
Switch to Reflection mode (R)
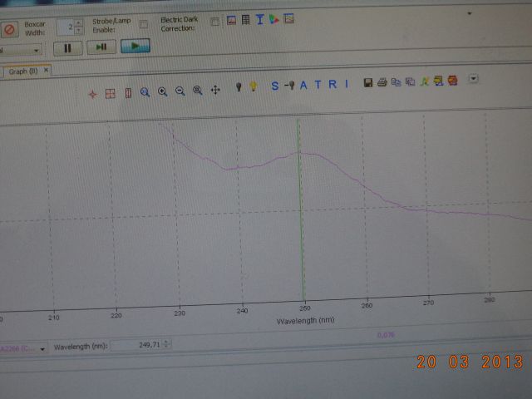[x=332, y=84]
